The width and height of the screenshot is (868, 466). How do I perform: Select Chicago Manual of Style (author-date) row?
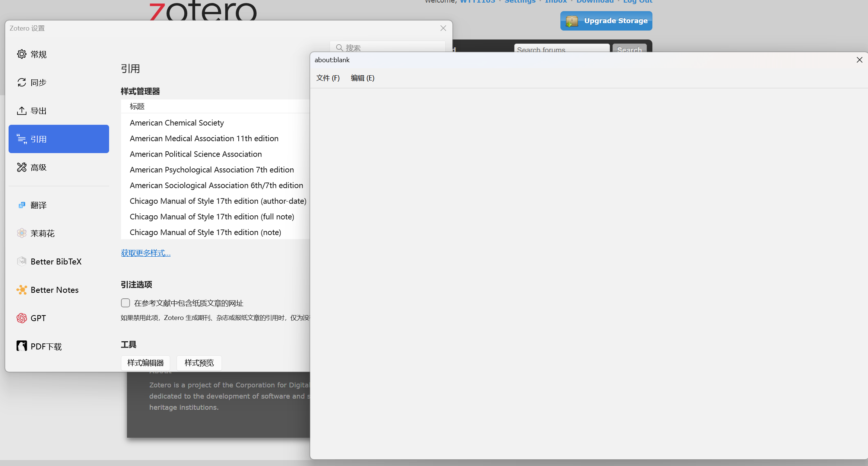tap(215, 201)
